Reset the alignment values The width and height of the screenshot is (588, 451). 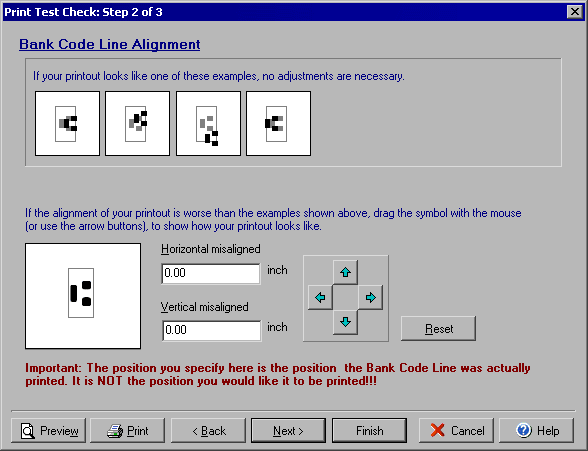(438, 329)
